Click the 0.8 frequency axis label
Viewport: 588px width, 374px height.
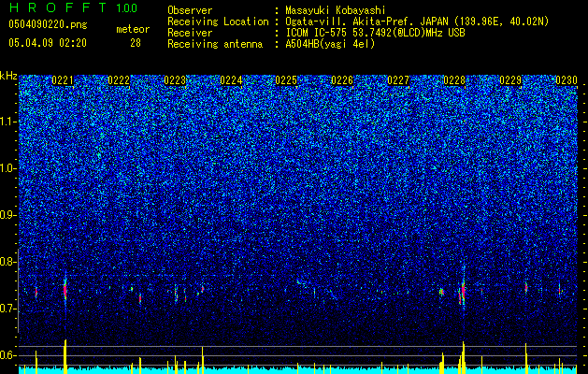click(8, 262)
